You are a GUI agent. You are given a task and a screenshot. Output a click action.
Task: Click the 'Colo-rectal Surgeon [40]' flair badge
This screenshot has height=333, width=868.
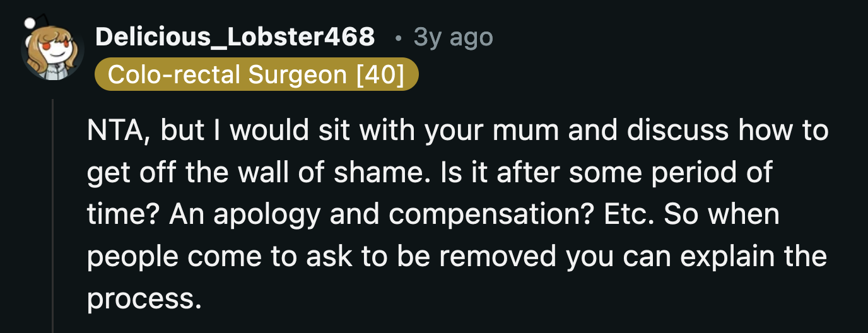[x=256, y=75]
